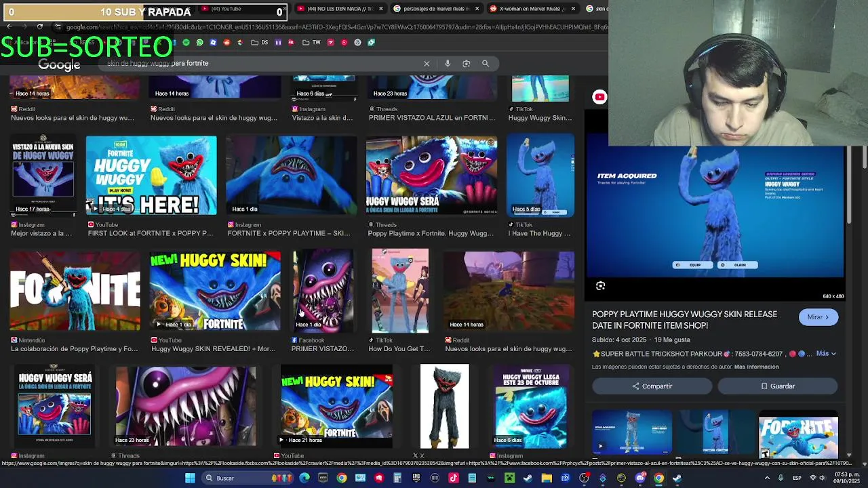Screen dimensions: 868x488
Task: Open TikTok app from taskbar
Action: (x=454, y=479)
